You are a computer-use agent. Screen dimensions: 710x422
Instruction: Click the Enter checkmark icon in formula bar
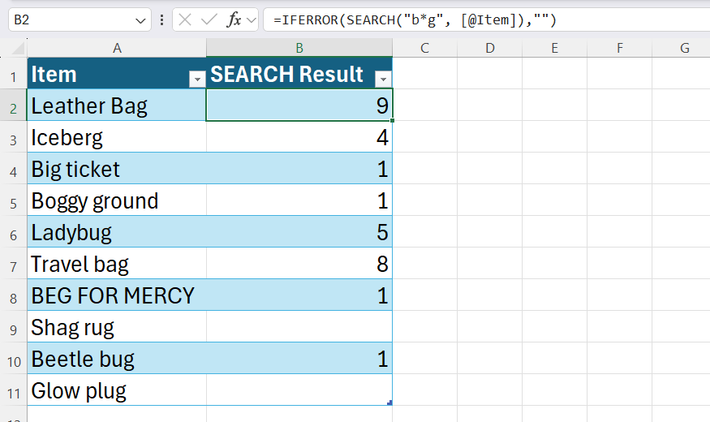pos(209,20)
